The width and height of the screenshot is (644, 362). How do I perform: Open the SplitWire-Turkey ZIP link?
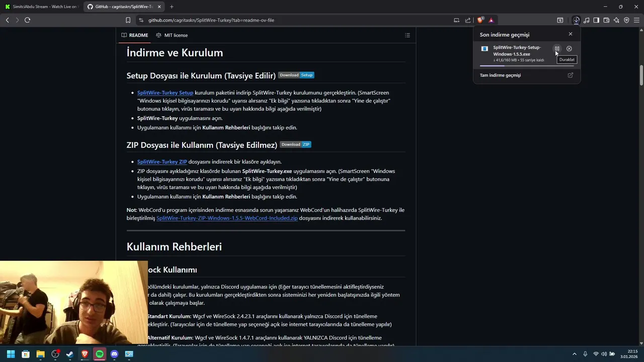coord(162,162)
